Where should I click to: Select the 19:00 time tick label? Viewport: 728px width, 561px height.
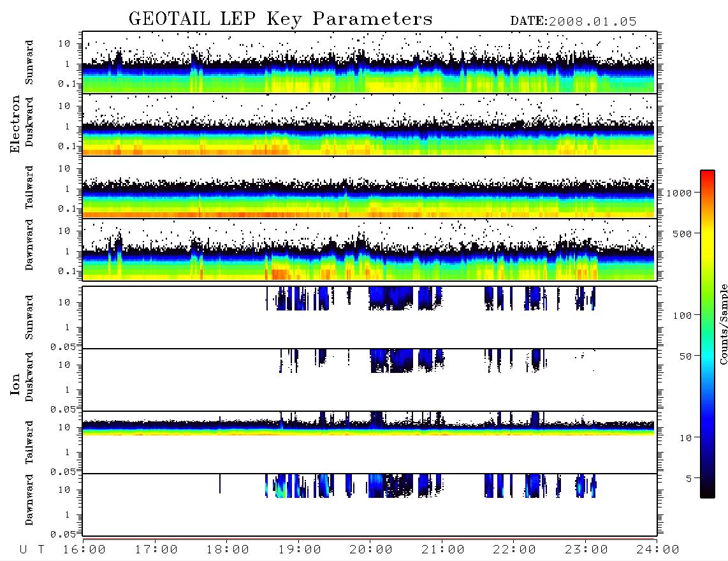tap(300, 550)
